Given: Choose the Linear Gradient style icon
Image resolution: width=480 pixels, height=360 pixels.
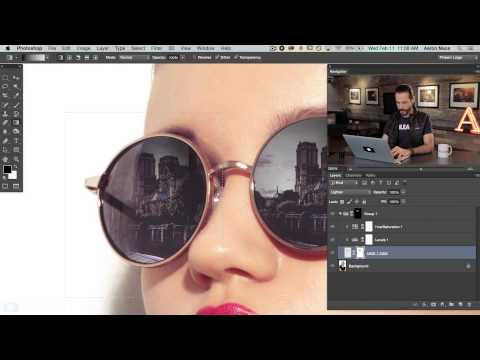Looking at the screenshot, I should click(x=60, y=58).
